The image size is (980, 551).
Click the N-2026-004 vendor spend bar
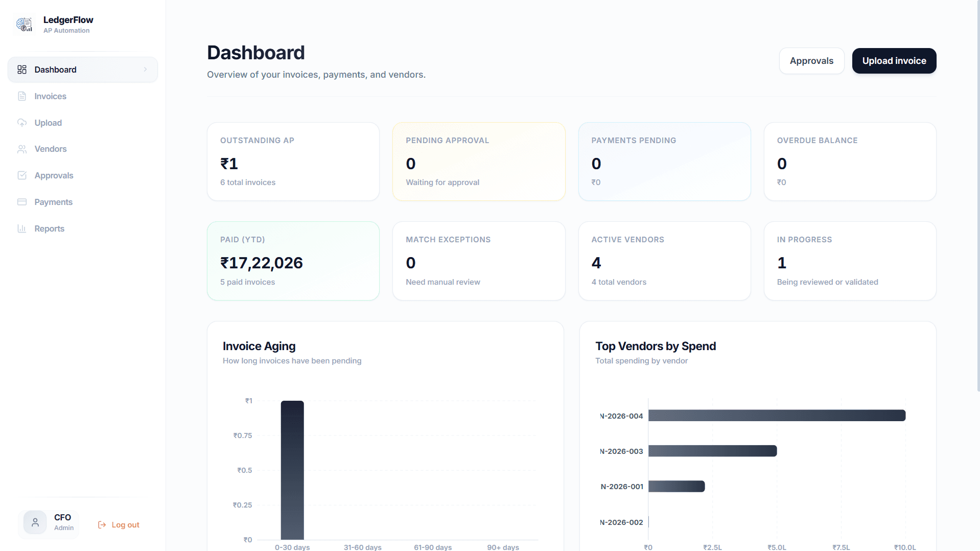click(x=777, y=416)
